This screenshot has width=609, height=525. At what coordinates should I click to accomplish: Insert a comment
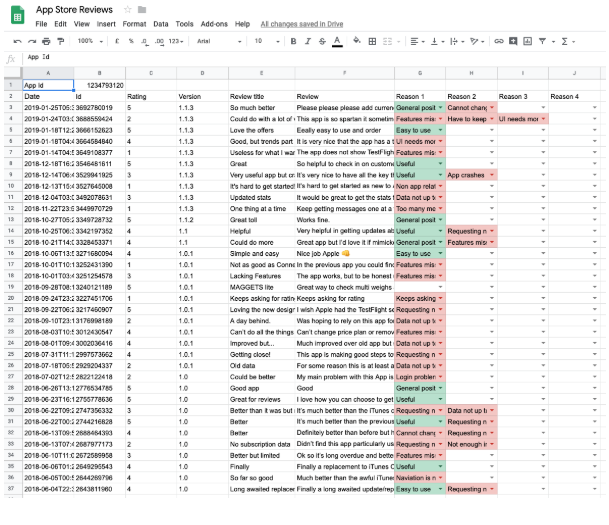513,41
